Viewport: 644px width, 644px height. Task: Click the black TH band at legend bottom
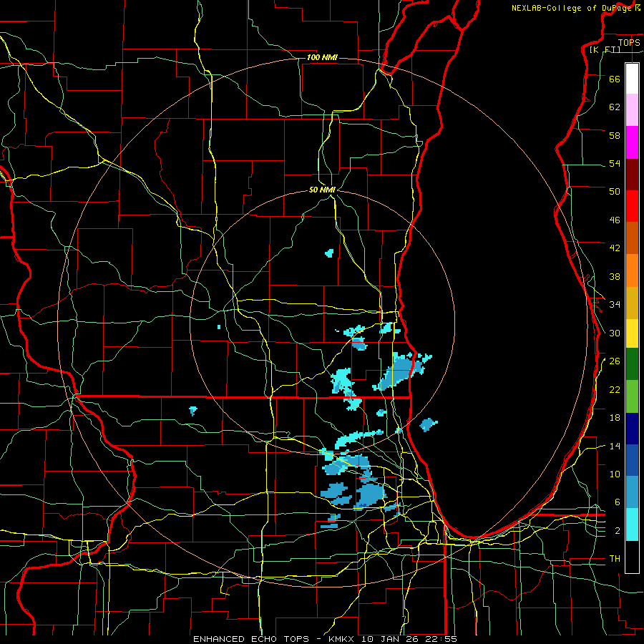(632, 557)
